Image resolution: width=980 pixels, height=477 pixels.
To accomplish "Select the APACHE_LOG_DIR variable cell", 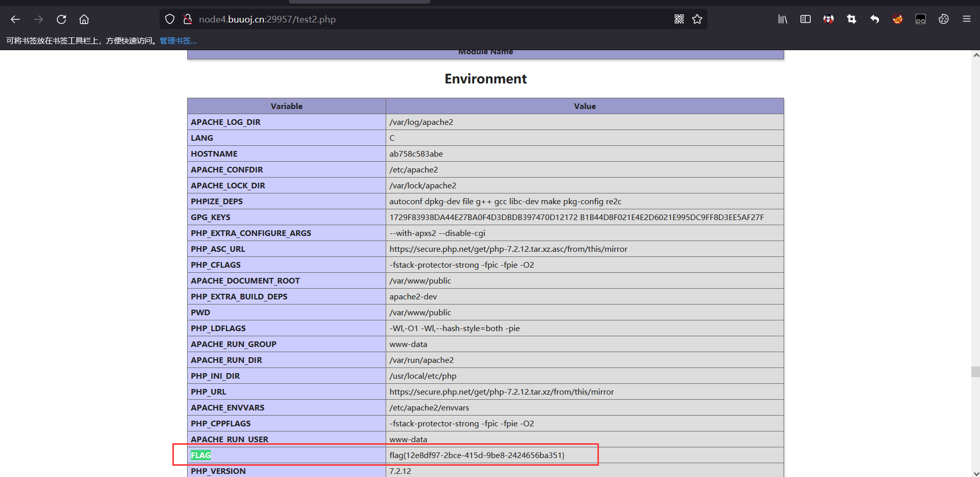I will point(286,122).
